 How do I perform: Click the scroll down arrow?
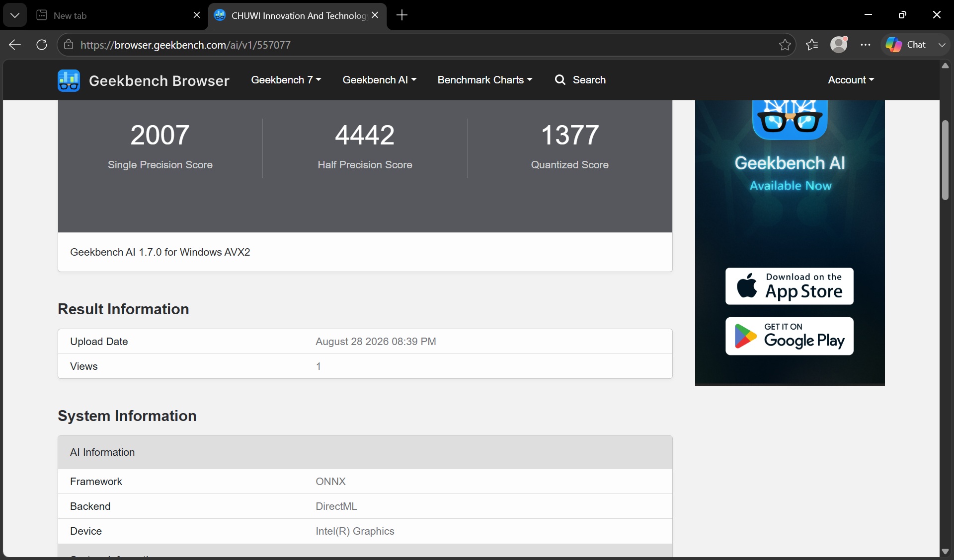click(x=946, y=552)
